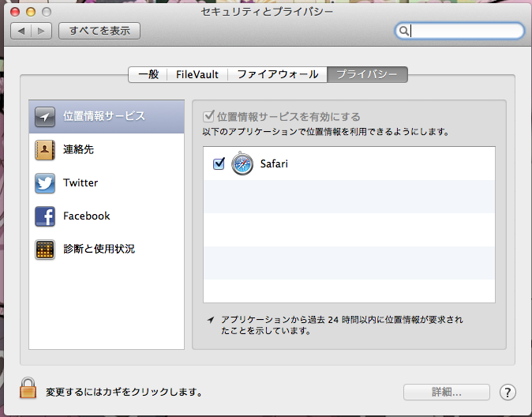Viewport: 532px width, 417px height.
Task: Go forward with the right arrow button
Action: coord(42,31)
